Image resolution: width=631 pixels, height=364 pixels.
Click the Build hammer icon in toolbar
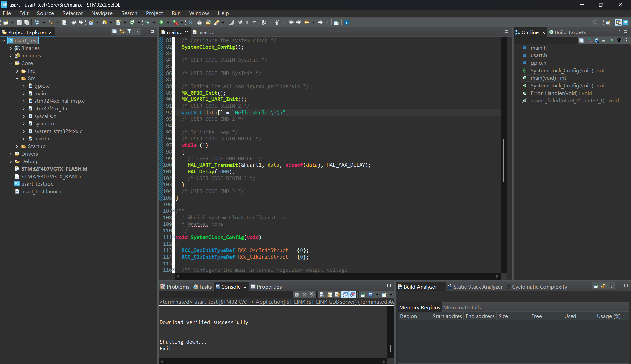(51, 22)
